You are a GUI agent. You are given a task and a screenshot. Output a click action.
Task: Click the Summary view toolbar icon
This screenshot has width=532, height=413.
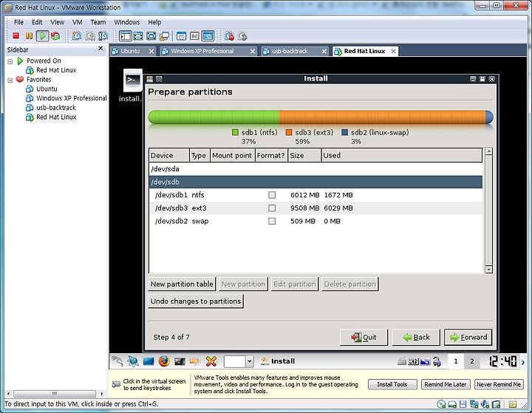[x=182, y=36]
